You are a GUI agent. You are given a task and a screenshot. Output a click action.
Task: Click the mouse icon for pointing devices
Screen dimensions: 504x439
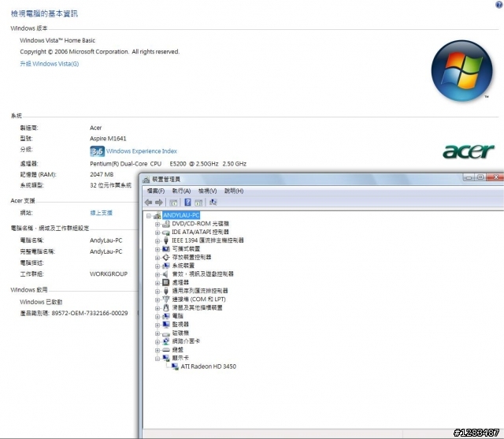pyautogui.click(x=166, y=308)
